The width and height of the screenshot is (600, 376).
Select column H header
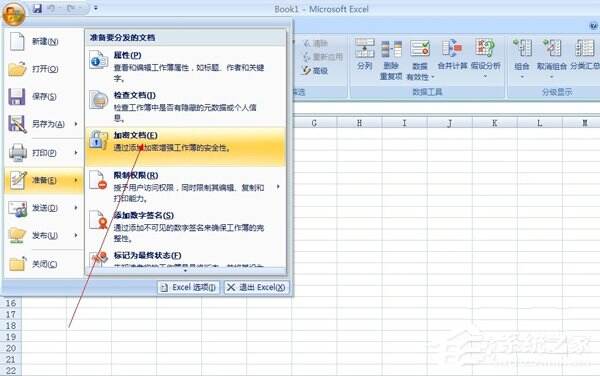[359, 123]
